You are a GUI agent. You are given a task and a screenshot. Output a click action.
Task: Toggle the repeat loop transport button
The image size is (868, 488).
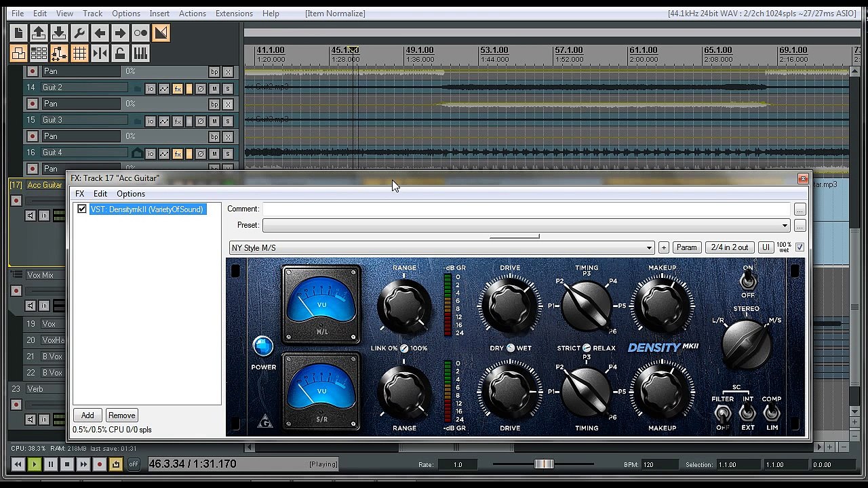pyautogui.click(x=116, y=464)
